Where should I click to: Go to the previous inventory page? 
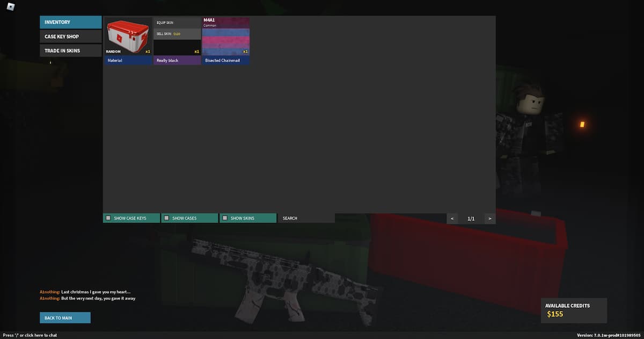tap(452, 218)
